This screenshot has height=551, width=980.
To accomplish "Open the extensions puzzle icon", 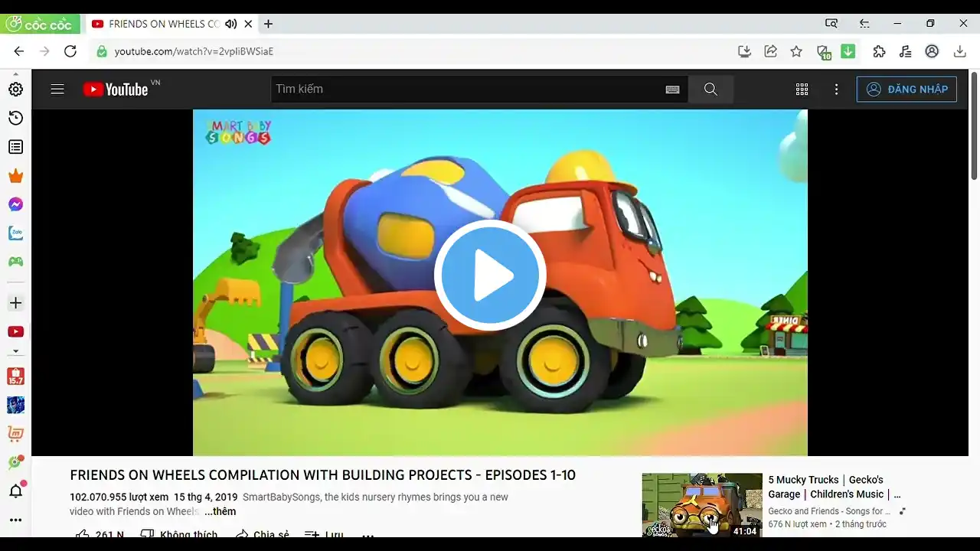I will coord(879,51).
